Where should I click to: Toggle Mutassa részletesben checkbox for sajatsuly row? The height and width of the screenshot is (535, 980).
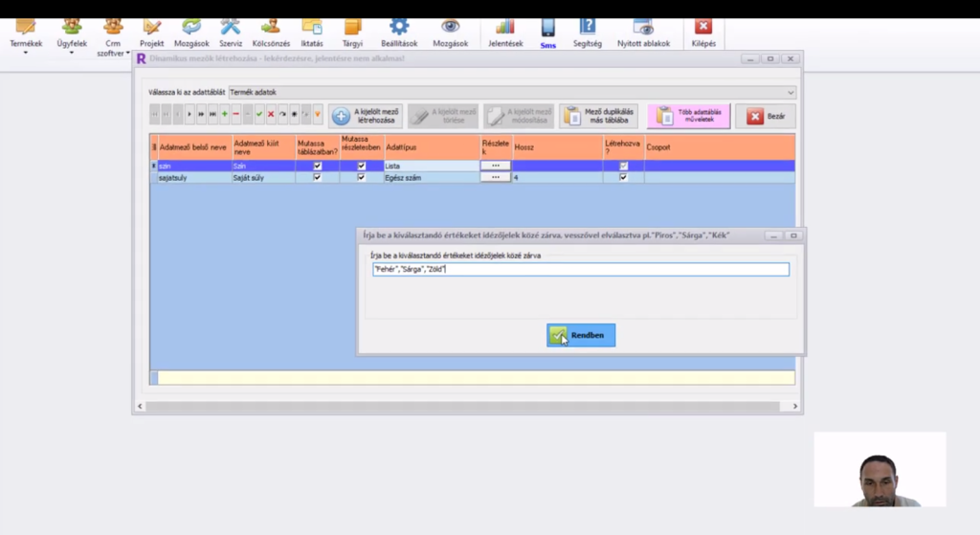pos(361,177)
